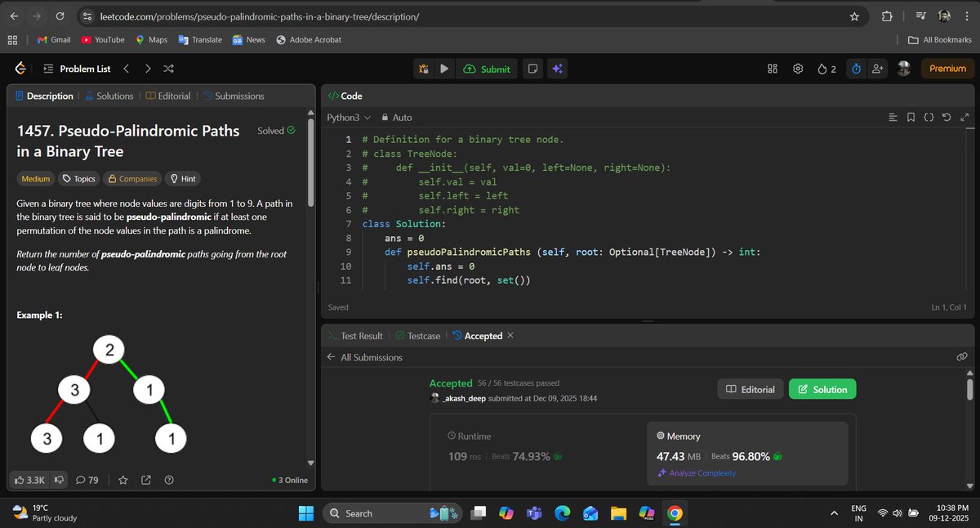
Task: Open the Submissions tab
Action: [234, 96]
